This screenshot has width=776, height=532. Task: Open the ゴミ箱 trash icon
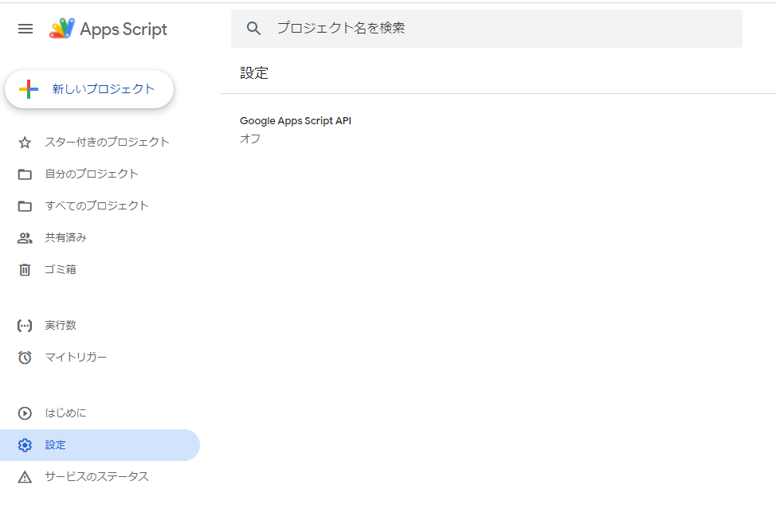coord(24,269)
